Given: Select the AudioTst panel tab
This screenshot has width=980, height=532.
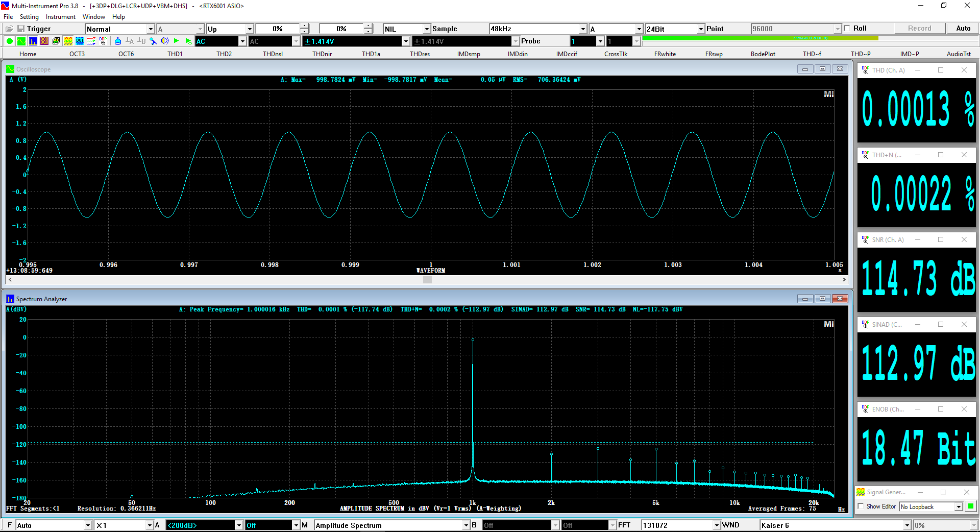Looking at the screenshot, I should (959, 54).
